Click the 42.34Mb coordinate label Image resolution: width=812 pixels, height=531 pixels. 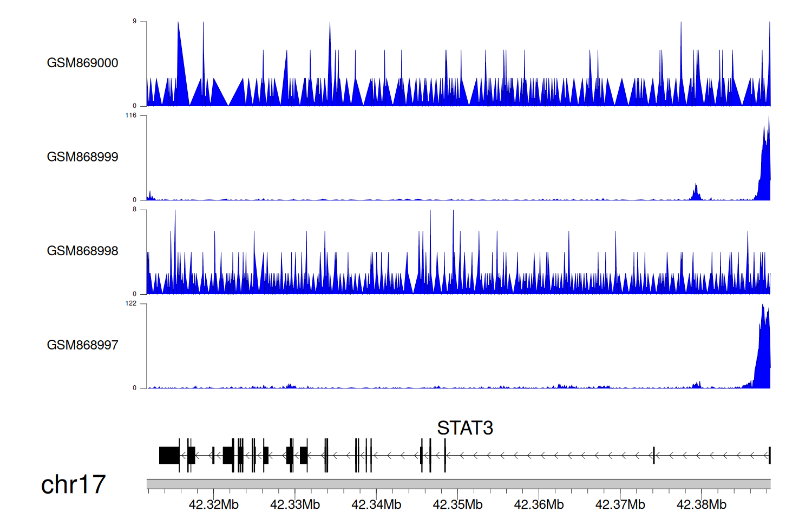[376, 505]
